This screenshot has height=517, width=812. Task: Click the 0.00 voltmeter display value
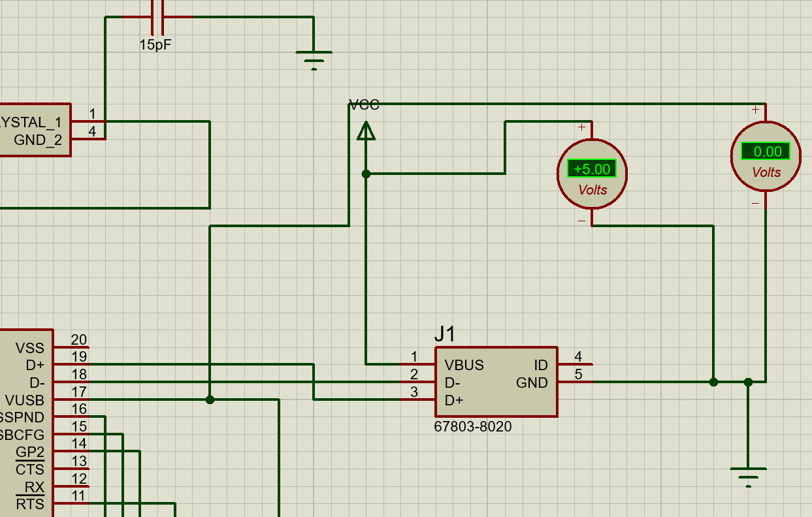click(x=766, y=151)
